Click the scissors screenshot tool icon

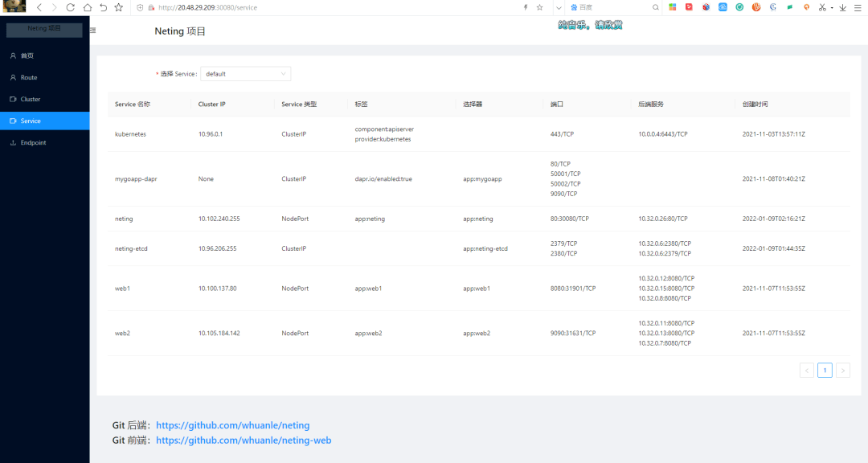click(823, 7)
